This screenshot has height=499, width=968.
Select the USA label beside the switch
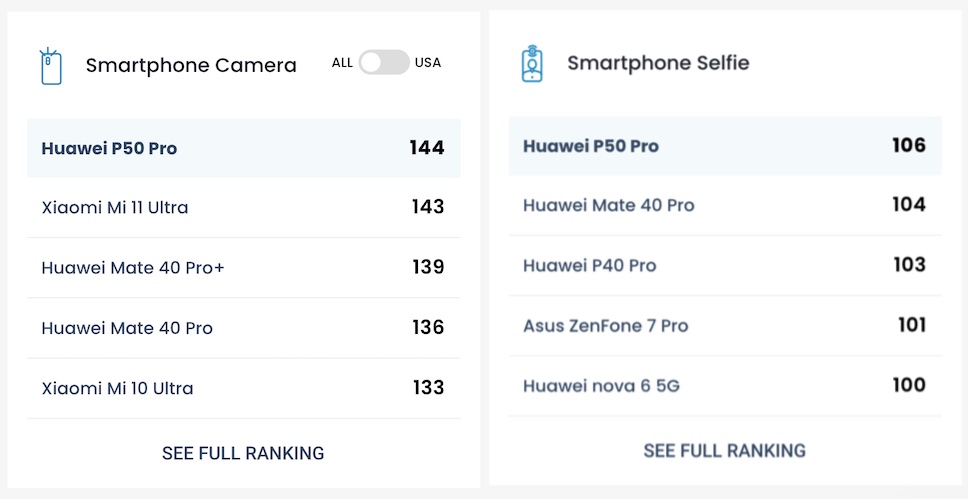click(x=428, y=63)
